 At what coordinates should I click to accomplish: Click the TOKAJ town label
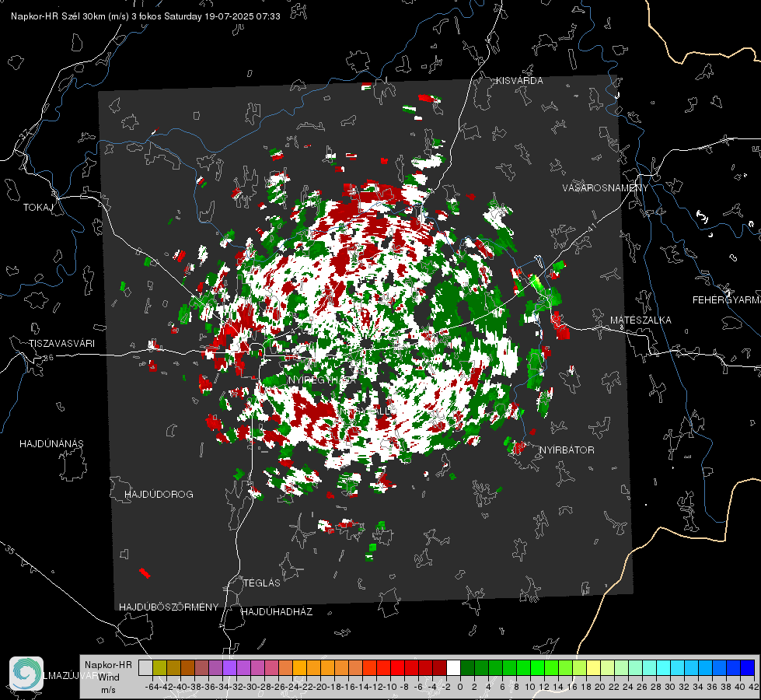[37, 208]
